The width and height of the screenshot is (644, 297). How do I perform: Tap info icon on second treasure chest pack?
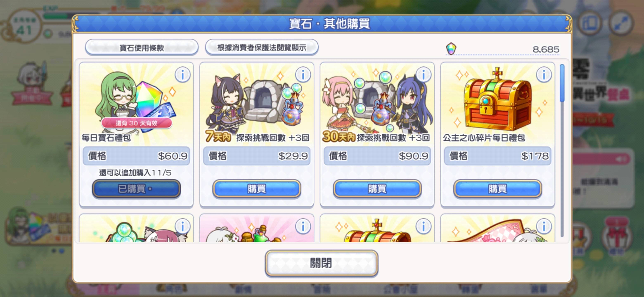[424, 226]
